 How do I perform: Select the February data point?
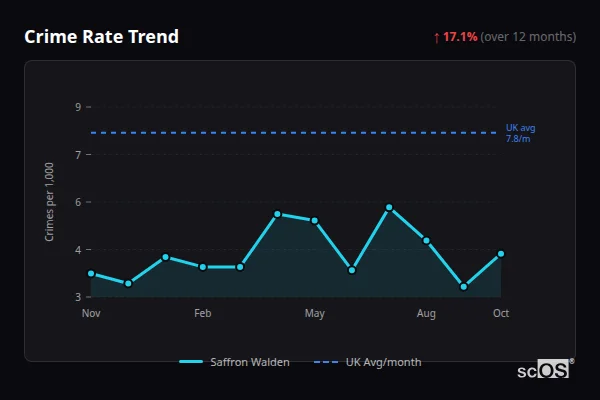pos(203,267)
